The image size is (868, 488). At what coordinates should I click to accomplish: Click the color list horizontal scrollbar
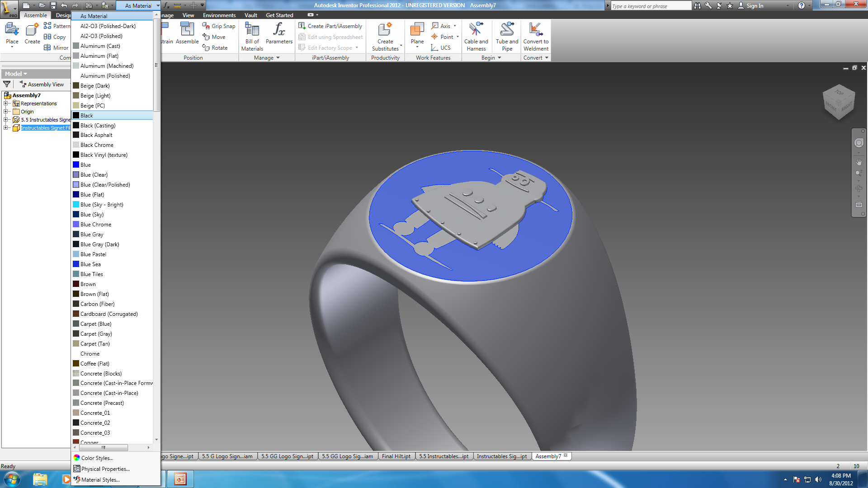[104, 448]
